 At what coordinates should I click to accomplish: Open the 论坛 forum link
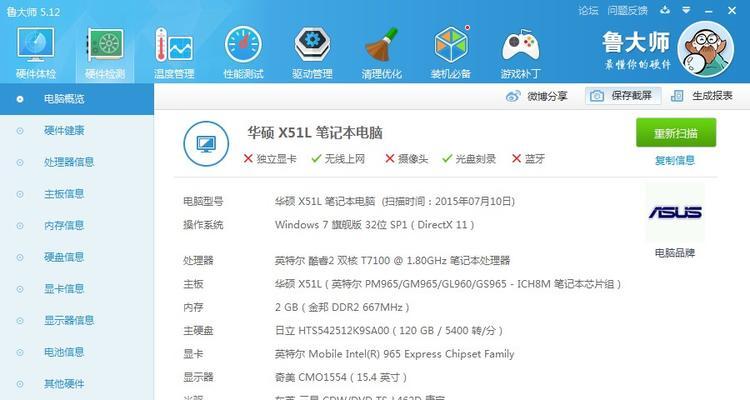tap(588, 10)
